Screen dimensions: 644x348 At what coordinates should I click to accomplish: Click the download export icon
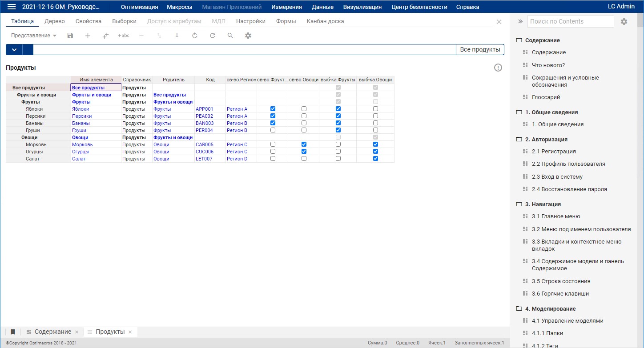click(x=177, y=36)
